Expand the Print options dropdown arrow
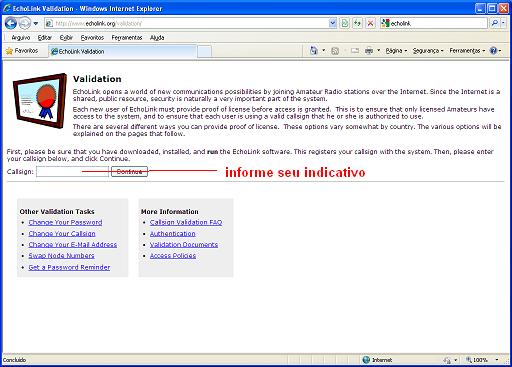 click(x=378, y=51)
